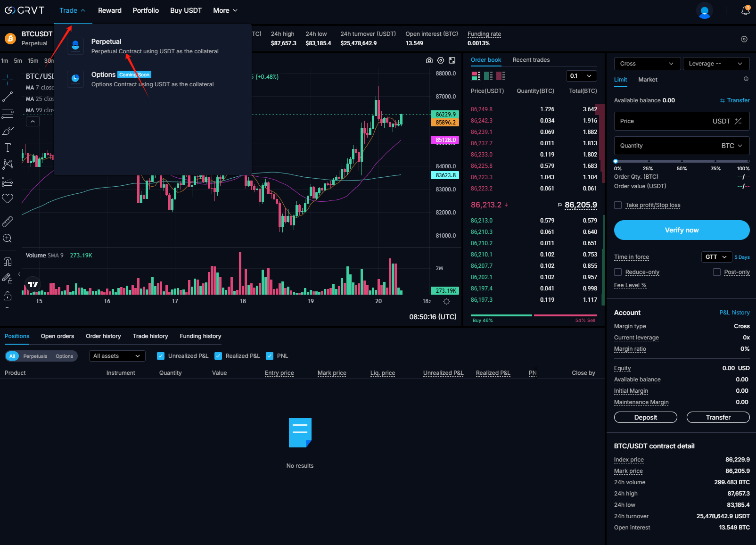Collapse the chart indicator legend

click(x=33, y=122)
